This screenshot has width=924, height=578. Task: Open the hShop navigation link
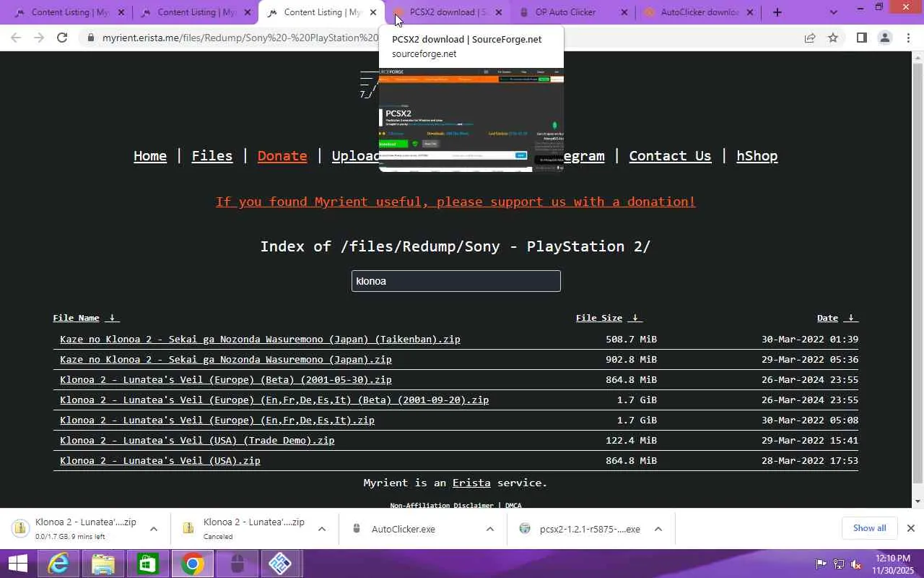[757, 155]
